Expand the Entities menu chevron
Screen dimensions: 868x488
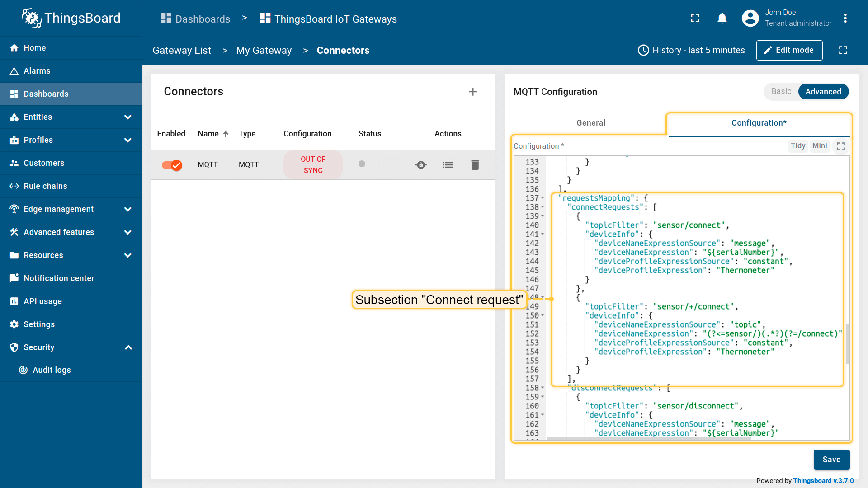[128, 117]
